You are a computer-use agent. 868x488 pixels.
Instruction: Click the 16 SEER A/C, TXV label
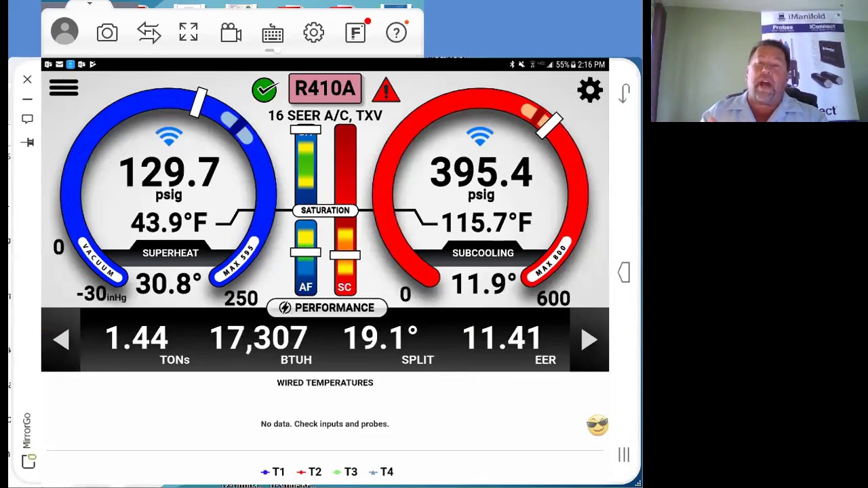[325, 116]
